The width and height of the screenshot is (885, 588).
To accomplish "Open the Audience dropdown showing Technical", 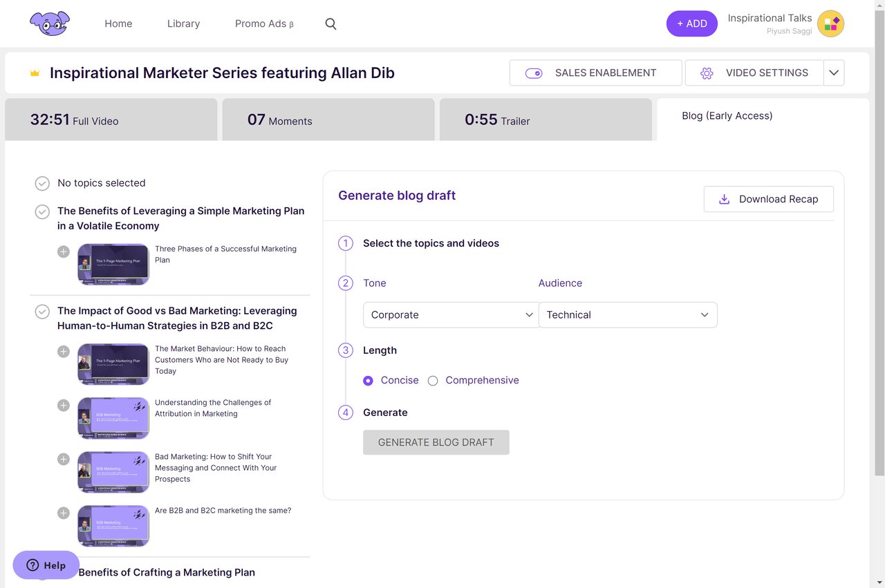I will click(627, 315).
